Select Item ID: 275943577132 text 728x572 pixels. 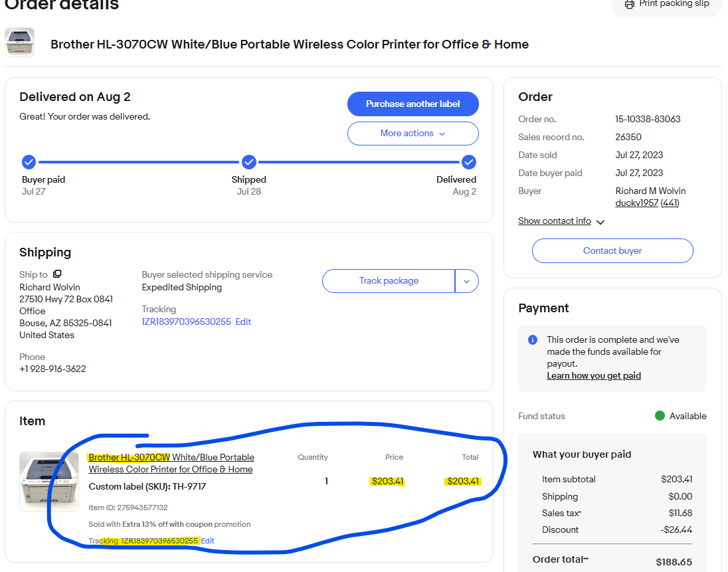click(x=128, y=508)
